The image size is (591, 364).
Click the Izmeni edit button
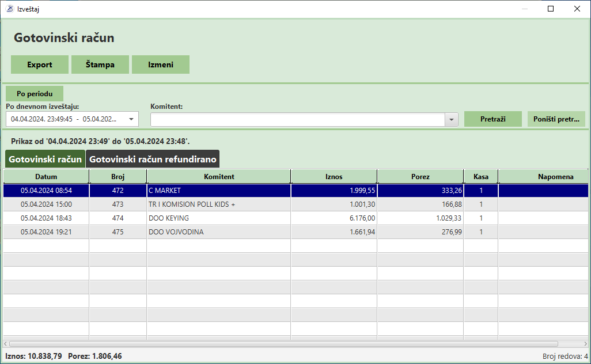click(161, 65)
